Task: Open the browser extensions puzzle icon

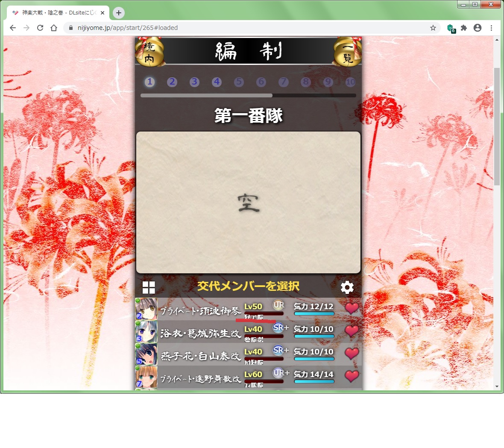Action: [x=464, y=28]
